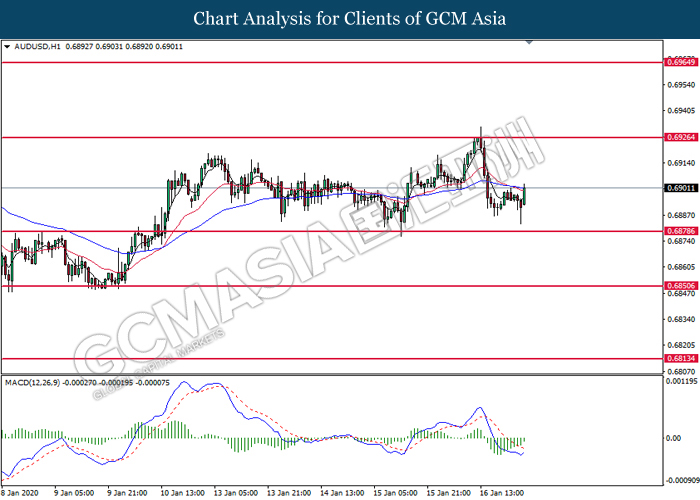Viewport: 700px width, 500px height.
Task: Select the 0.69649 red price label
Action: [x=678, y=62]
